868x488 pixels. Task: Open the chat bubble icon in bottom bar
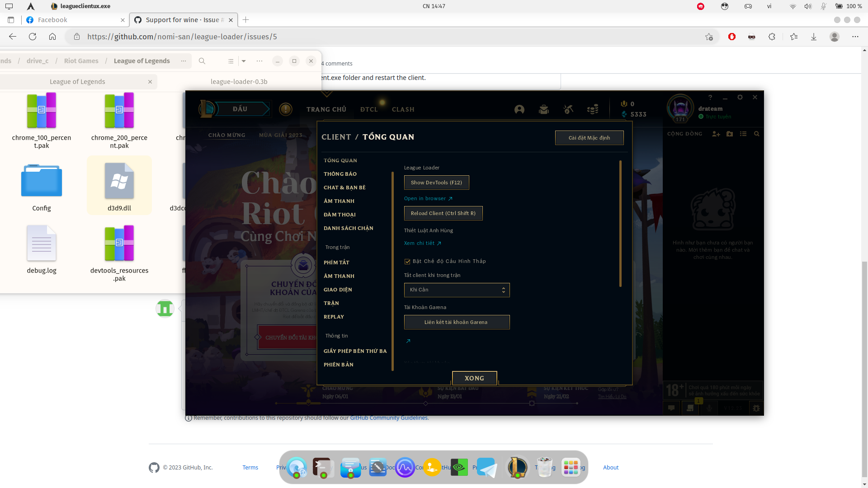pyautogui.click(x=671, y=408)
